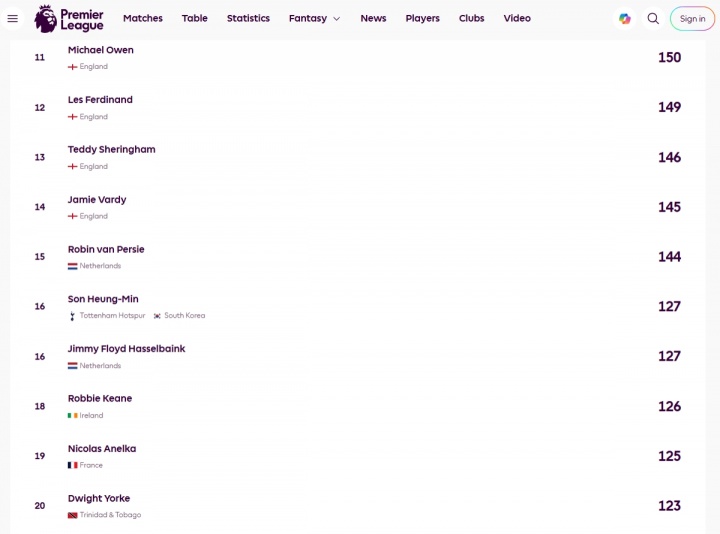Screen dimensions: 720x534
Task: Select the Michael Owen player link
Action: pyautogui.click(x=100, y=50)
